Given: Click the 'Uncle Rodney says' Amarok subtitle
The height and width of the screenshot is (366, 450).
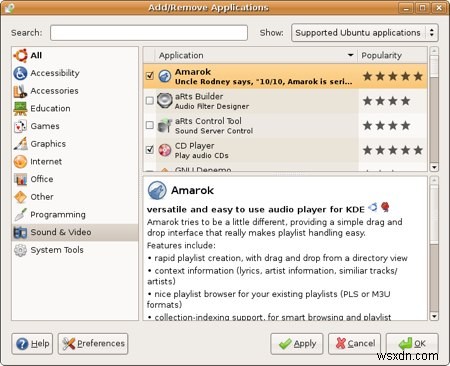Looking at the screenshot, I should click(x=263, y=82).
